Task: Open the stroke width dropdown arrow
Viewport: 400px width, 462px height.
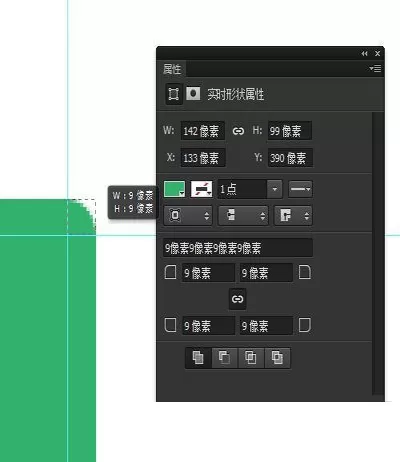Action: [275, 189]
